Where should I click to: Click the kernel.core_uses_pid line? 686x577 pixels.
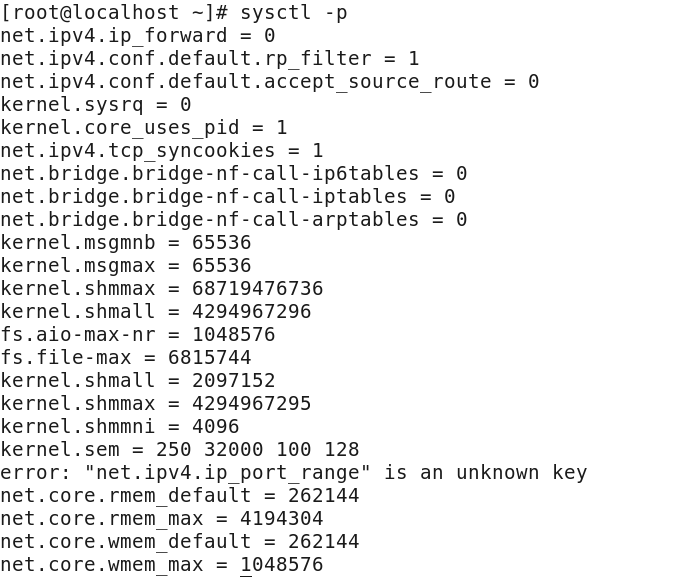(x=144, y=128)
